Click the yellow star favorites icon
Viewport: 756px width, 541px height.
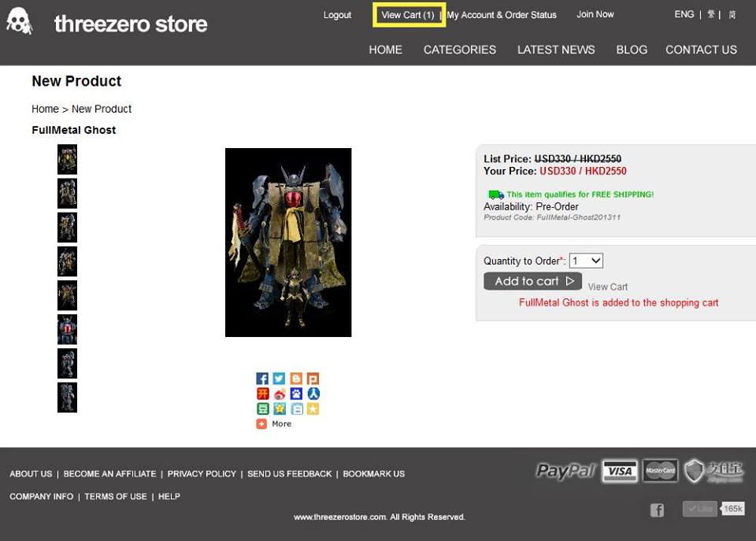[x=313, y=409]
